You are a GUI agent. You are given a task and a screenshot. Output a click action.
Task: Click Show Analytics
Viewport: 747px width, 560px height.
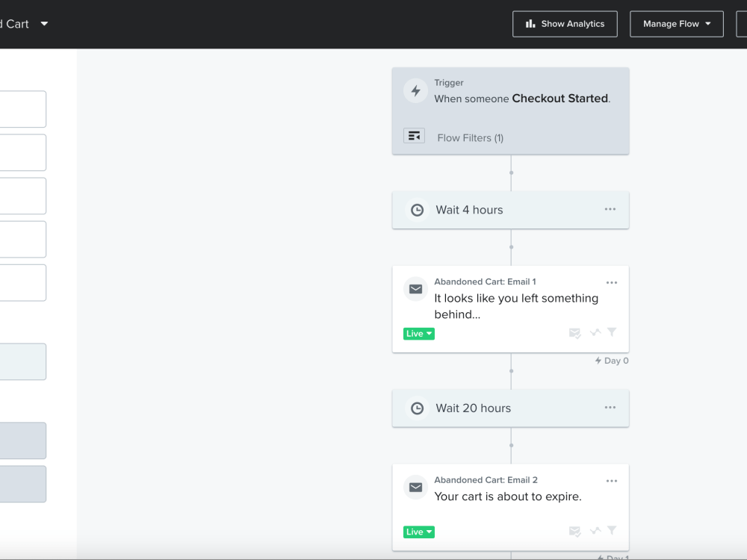click(565, 23)
